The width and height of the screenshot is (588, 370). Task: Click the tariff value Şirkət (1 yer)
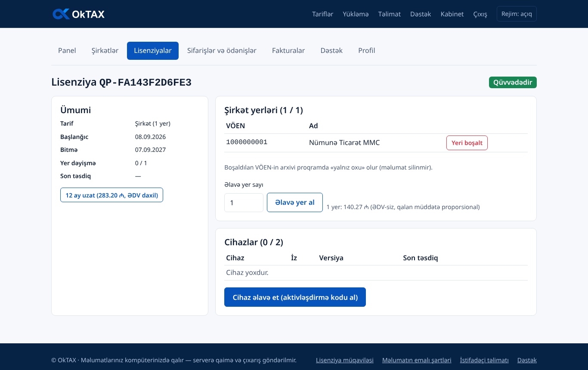tap(153, 124)
